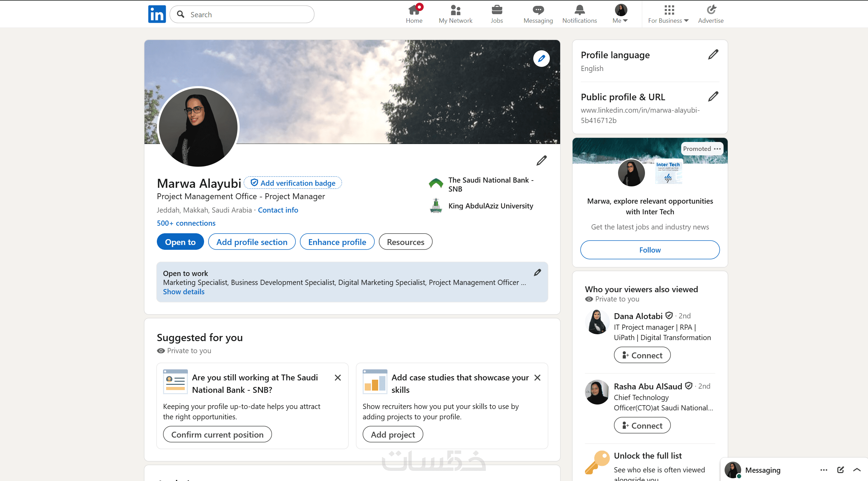Edit Public profile & URL
868x481 pixels.
(713, 96)
